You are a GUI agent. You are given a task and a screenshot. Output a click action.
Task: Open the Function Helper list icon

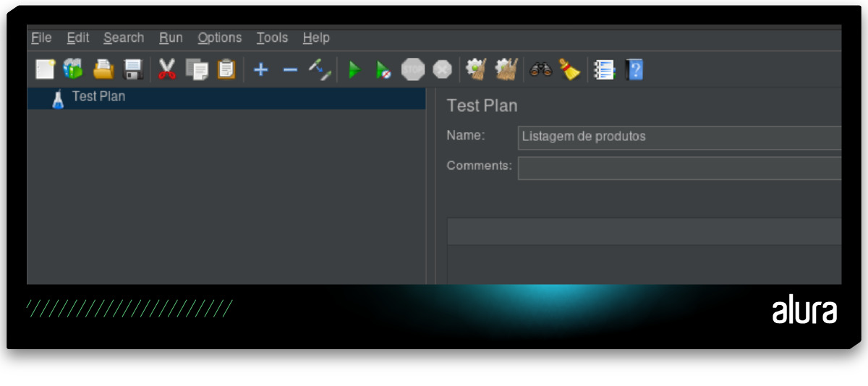click(605, 69)
